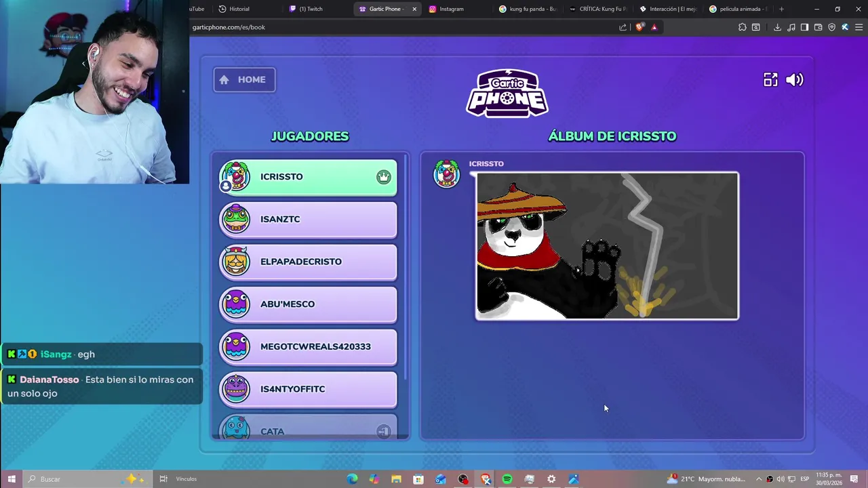Switch to the pelicula animada tab

pyautogui.click(x=738, y=9)
